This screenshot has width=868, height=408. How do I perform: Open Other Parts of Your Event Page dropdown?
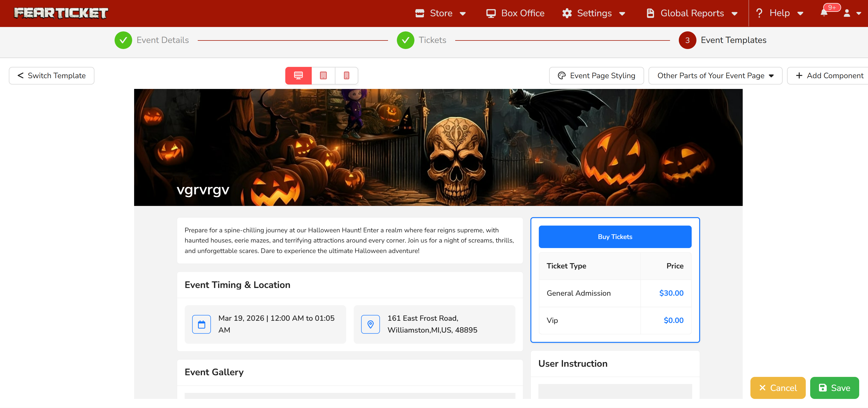[715, 75]
